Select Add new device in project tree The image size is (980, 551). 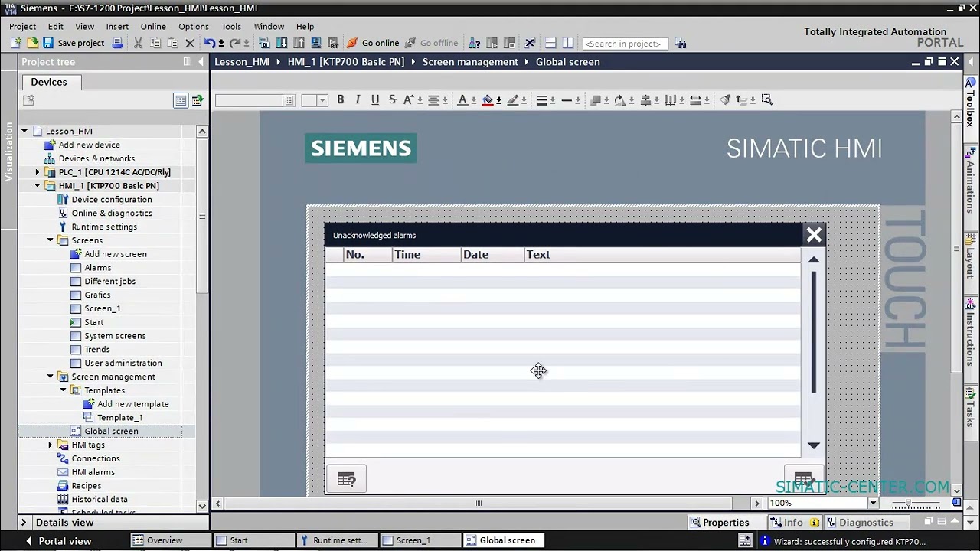click(x=89, y=145)
